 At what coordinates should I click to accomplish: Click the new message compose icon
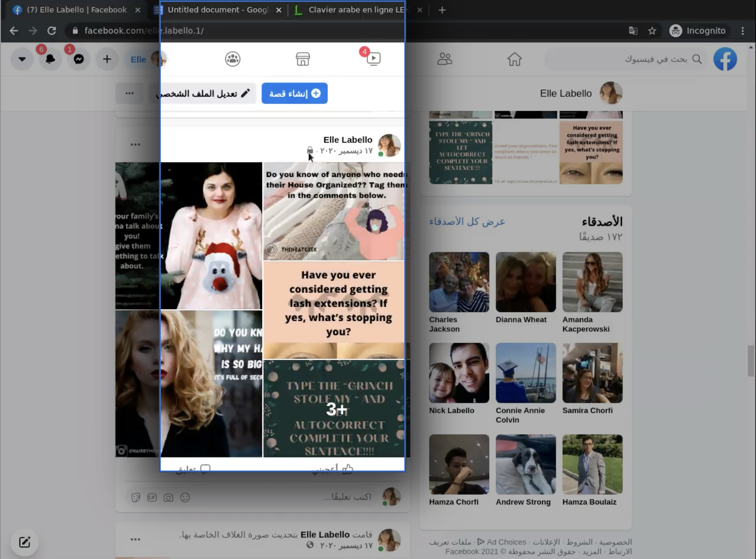pyautogui.click(x=24, y=542)
